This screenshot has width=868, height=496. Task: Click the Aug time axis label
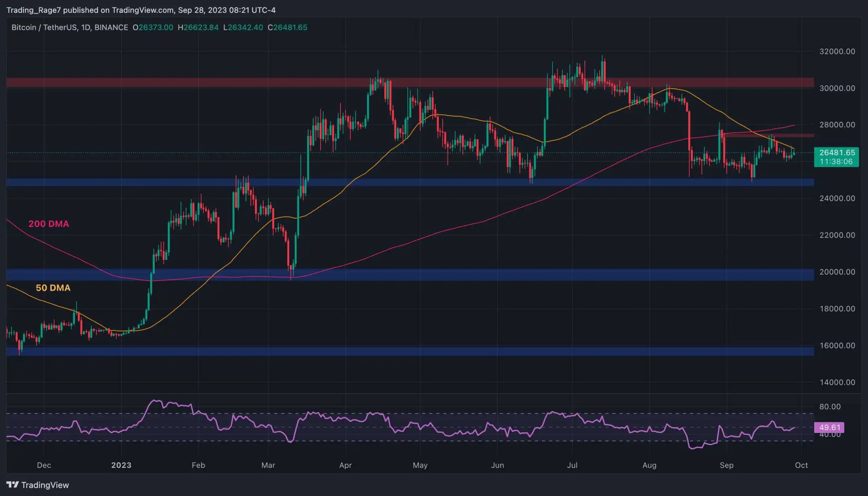[x=649, y=465]
